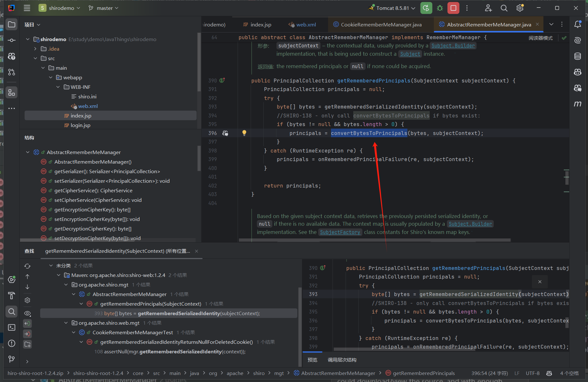
Task: Toggle the open-in-new-tab find option
Action: [x=27, y=344]
